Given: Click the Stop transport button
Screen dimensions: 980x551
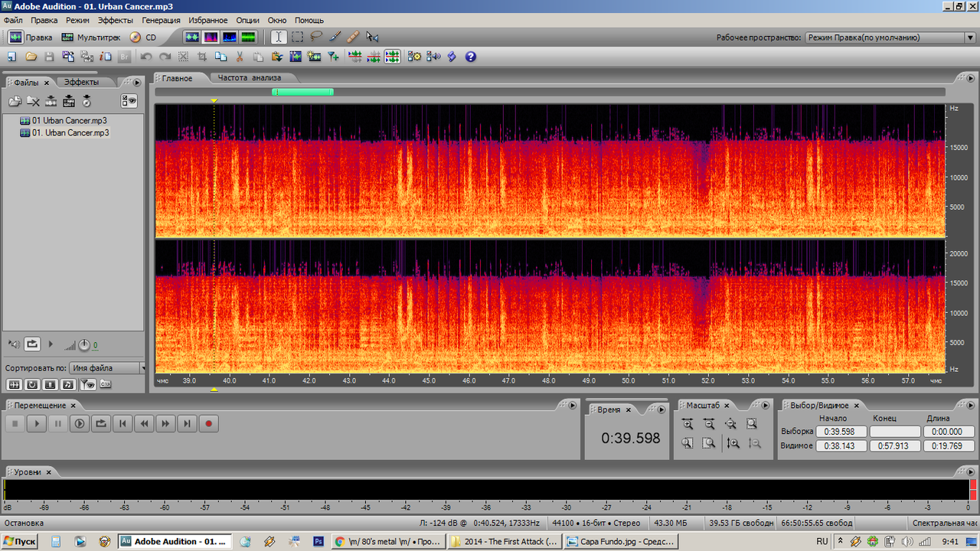Looking at the screenshot, I should (x=15, y=423).
